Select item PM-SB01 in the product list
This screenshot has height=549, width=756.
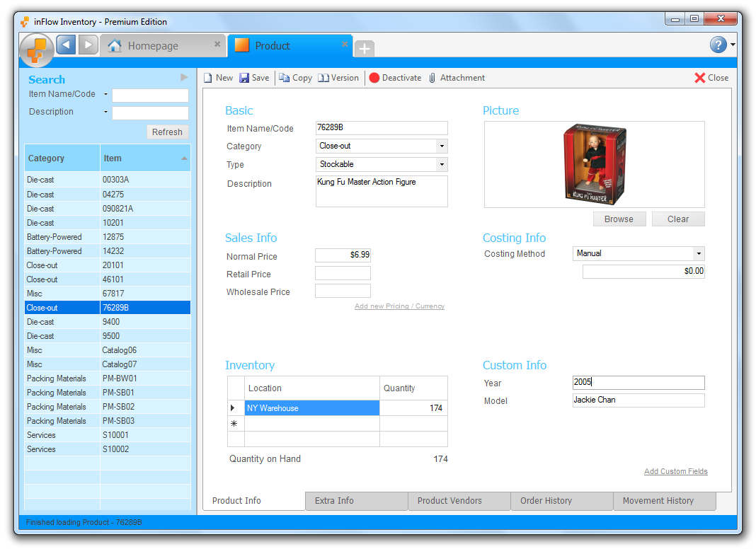118,393
